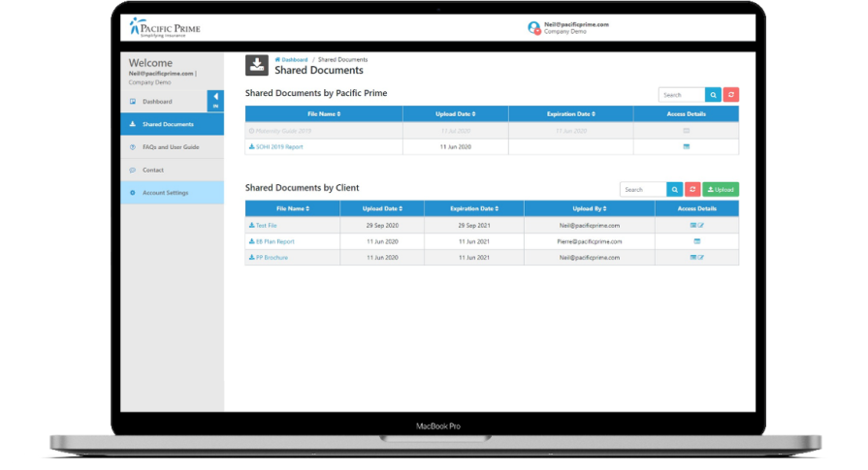
Task: Click the edit icon for Test File row
Action: [x=701, y=225]
